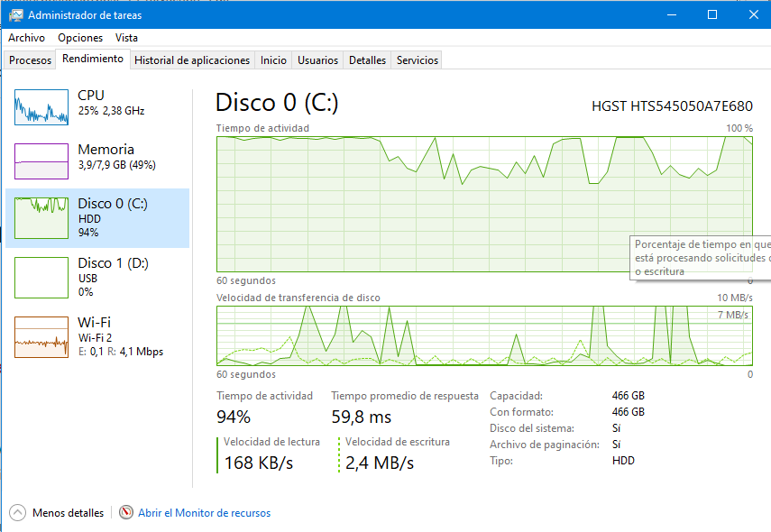
Task: Click the disk transfer speed graph
Action: (x=484, y=335)
